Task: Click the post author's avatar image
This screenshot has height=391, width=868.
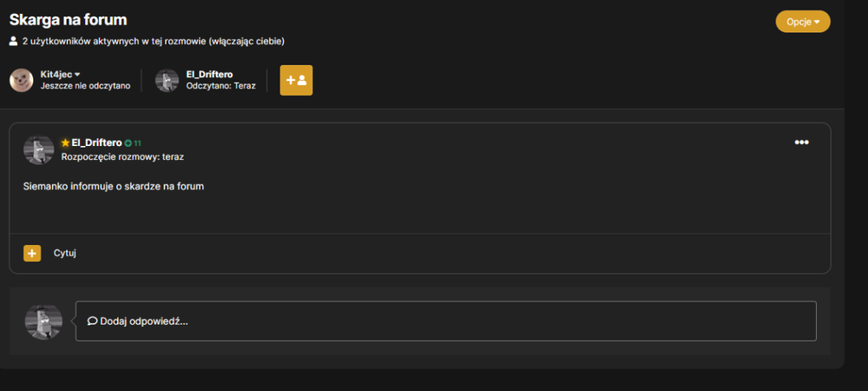Action: click(x=39, y=149)
